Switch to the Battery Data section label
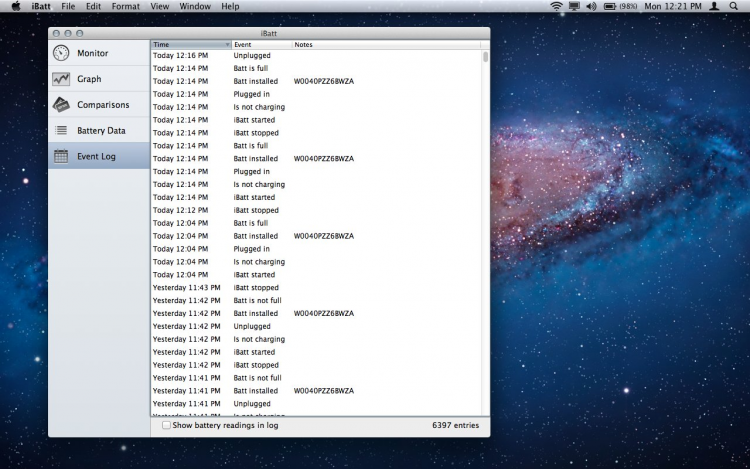Viewport: 750px width, 469px height. [x=101, y=131]
